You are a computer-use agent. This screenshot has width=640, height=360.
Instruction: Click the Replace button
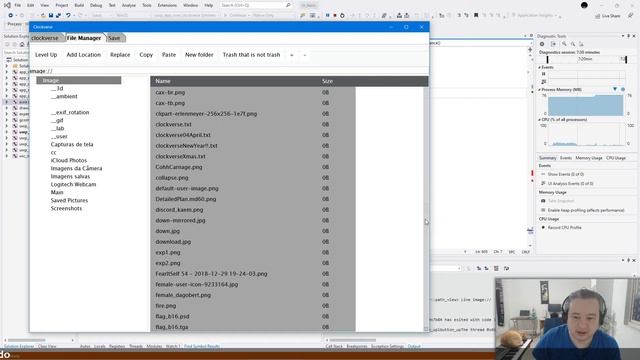point(120,55)
